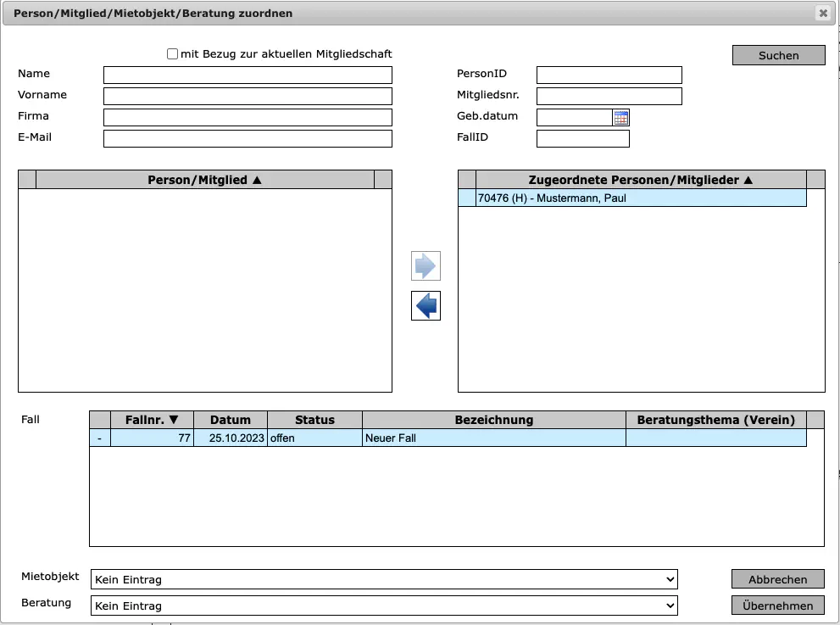The width and height of the screenshot is (840, 625).
Task: Click the Datum column header
Action: coord(230,420)
